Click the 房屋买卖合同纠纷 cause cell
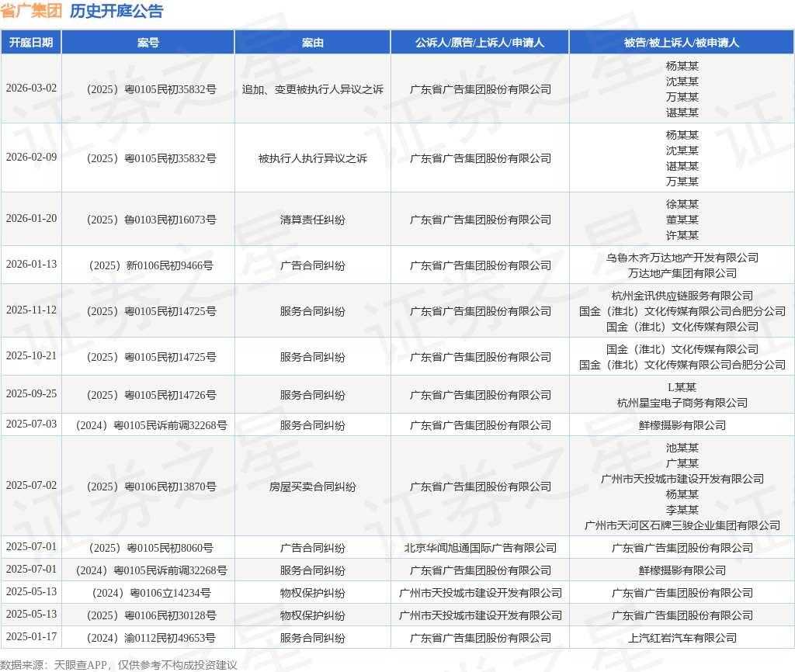Image resolution: width=795 pixels, height=672 pixels. 312,487
